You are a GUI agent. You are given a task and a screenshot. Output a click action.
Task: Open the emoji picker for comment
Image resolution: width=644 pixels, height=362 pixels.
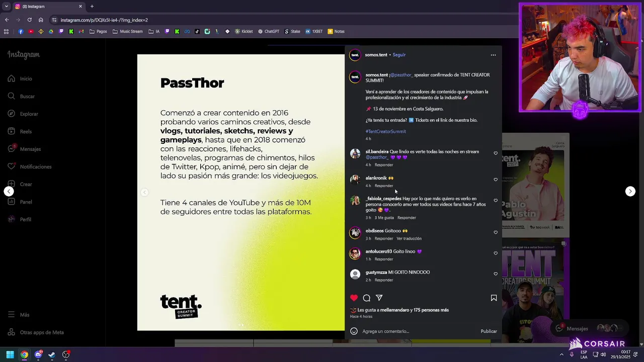354,331
